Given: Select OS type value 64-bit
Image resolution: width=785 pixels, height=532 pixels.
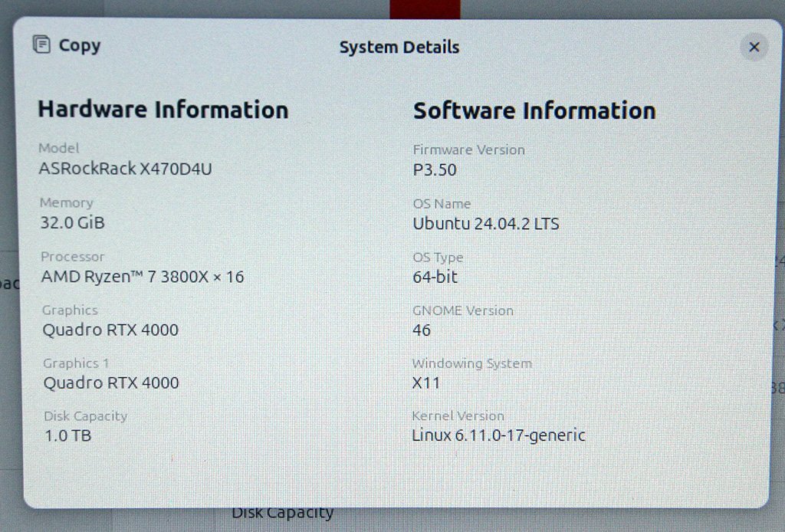Looking at the screenshot, I should pos(435,277).
